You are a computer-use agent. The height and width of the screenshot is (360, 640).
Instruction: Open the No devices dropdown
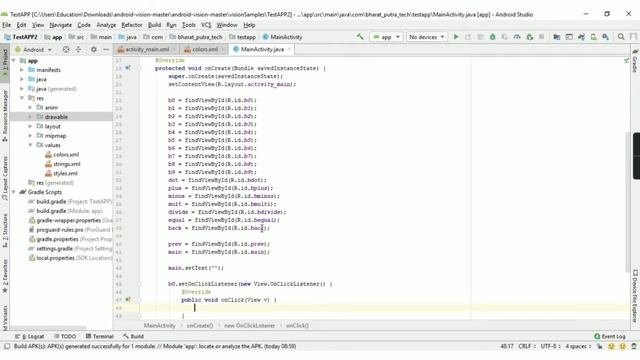(x=427, y=37)
